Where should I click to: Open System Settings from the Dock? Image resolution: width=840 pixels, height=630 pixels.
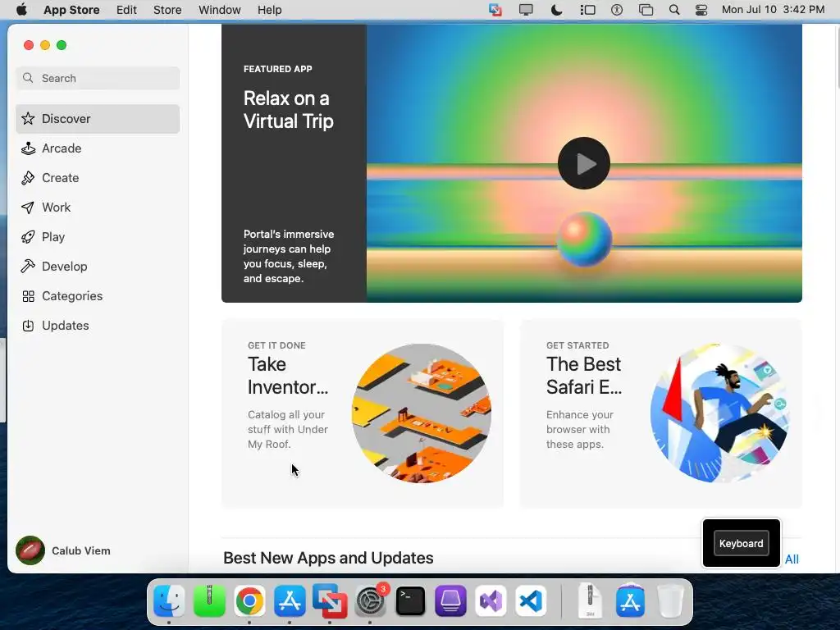pos(370,601)
